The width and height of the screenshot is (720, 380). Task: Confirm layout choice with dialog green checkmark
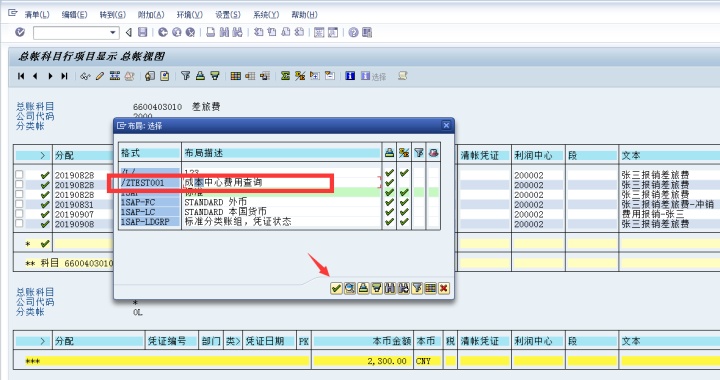tap(336, 288)
